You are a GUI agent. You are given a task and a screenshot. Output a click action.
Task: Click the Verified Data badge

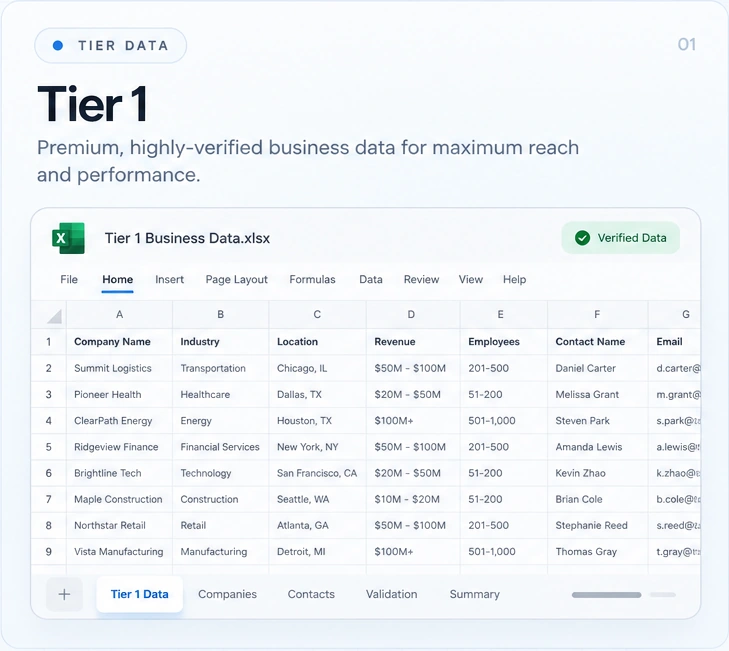(621, 238)
